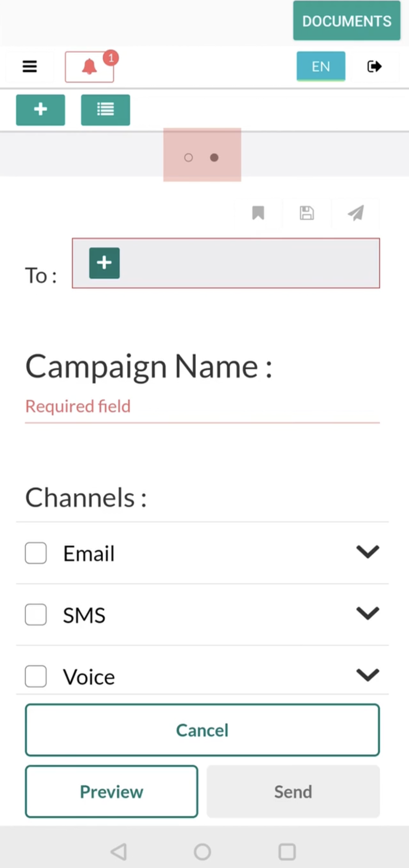This screenshot has height=868, width=409.
Task: Expand the Voice channel chevron
Action: (x=368, y=675)
